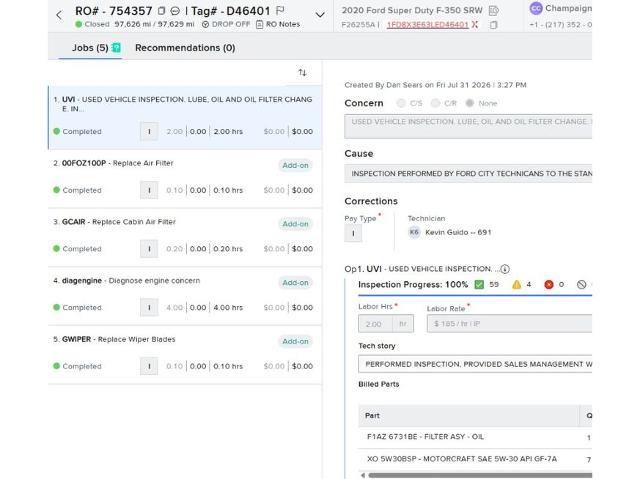640x479 pixels.
Task: Click the VIN link 1FD8X3E63LED46401
Action: pyautogui.click(x=427, y=25)
